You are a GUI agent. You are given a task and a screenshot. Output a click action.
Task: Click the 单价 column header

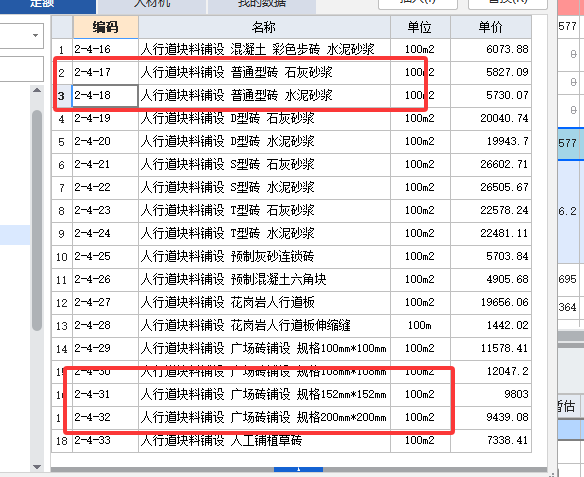491,27
